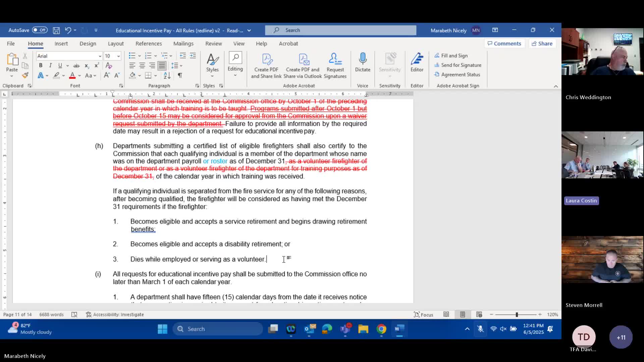Apply strikethrough formatting icon
The width and height of the screenshot is (644, 362).
coord(76,66)
